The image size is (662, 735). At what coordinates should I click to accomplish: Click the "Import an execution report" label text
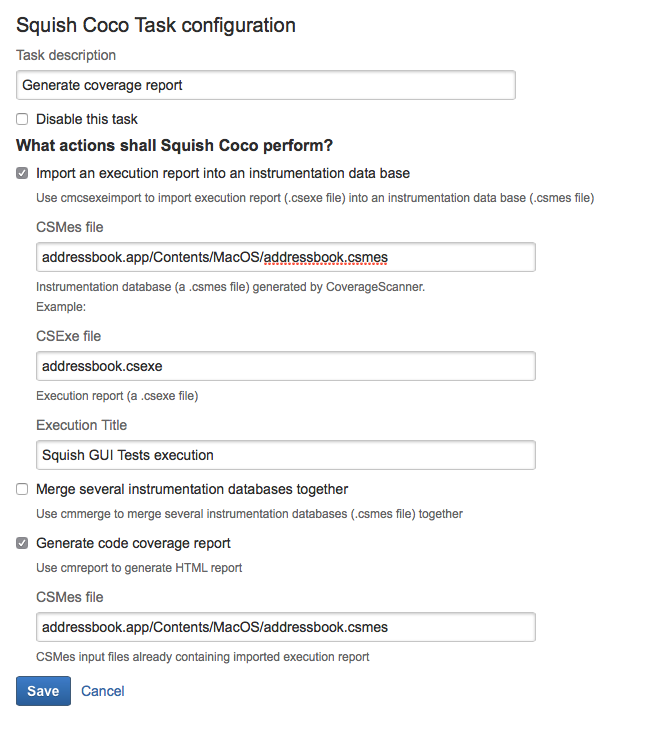[223, 173]
